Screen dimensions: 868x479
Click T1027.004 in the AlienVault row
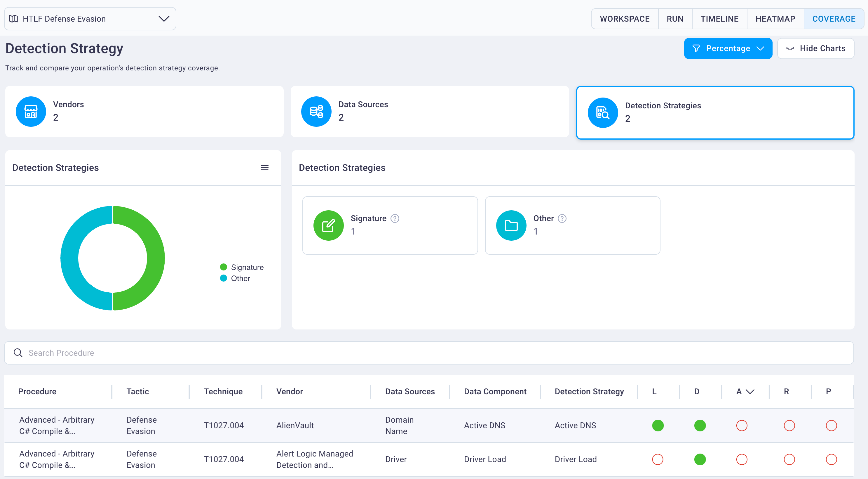[x=223, y=425]
